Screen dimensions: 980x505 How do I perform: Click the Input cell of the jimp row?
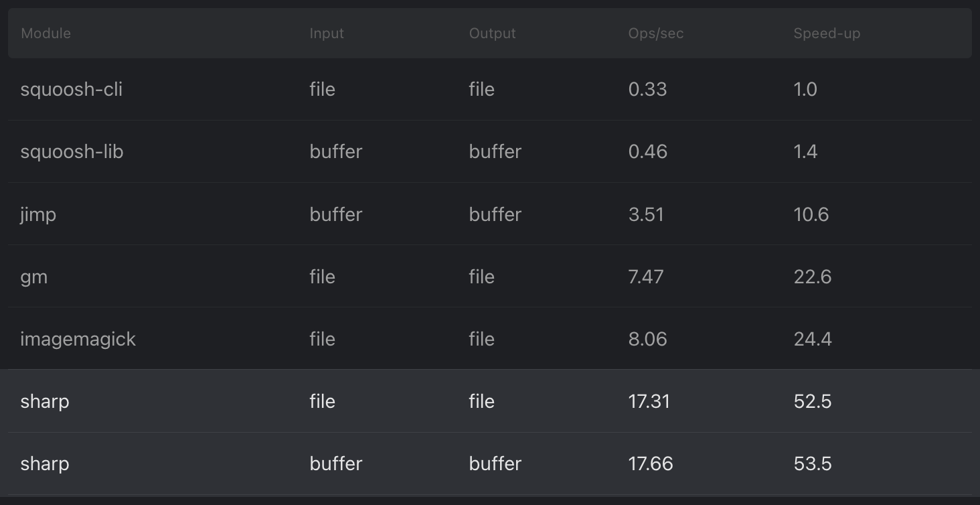335,215
